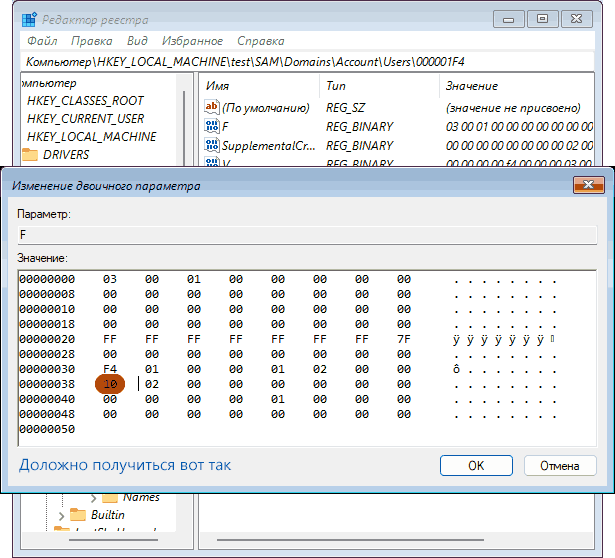Open the Избранное menu
The height and width of the screenshot is (558, 615).
[192, 41]
